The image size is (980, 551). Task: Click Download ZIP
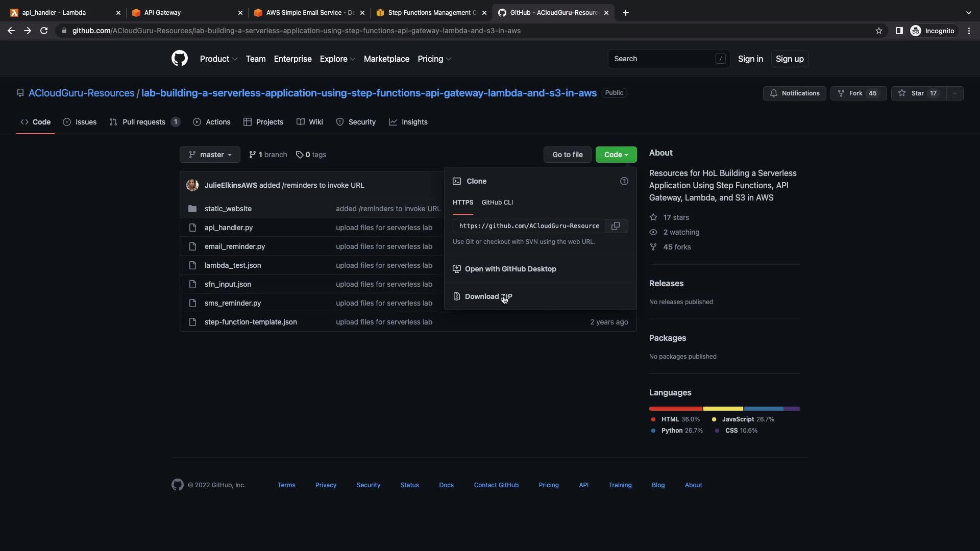pyautogui.click(x=488, y=296)
